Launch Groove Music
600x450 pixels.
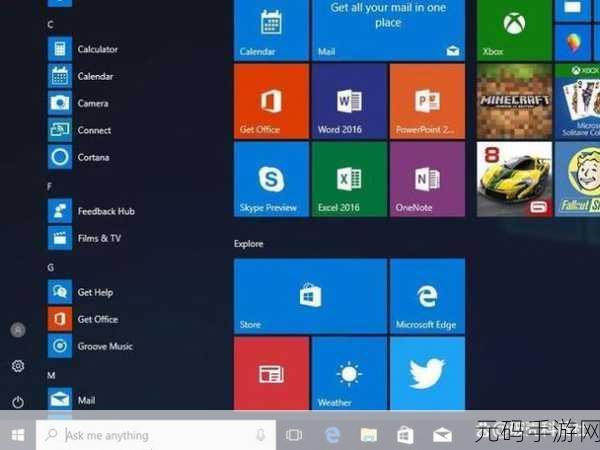(90, 346)
